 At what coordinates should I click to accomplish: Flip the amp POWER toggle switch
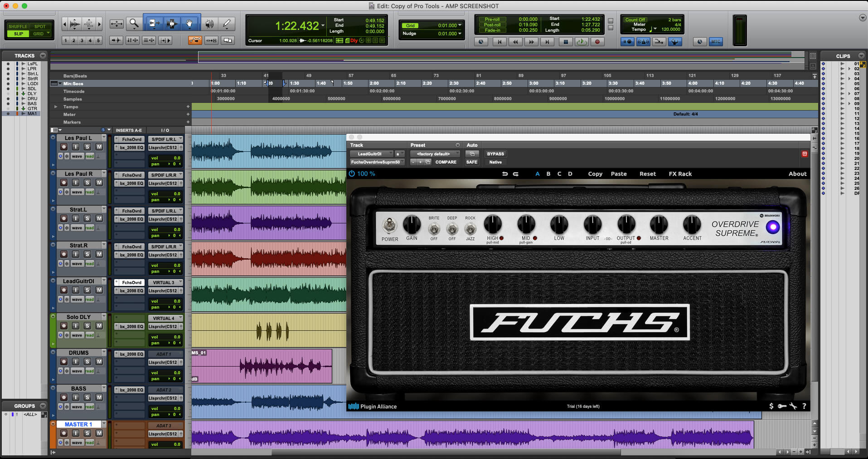[x=389, y=225]
